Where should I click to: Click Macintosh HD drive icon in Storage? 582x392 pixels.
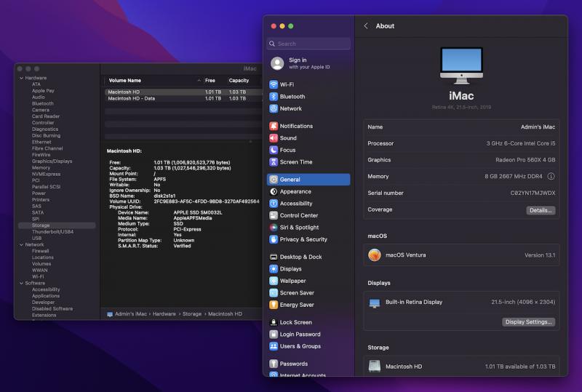[x=375, y=367]
